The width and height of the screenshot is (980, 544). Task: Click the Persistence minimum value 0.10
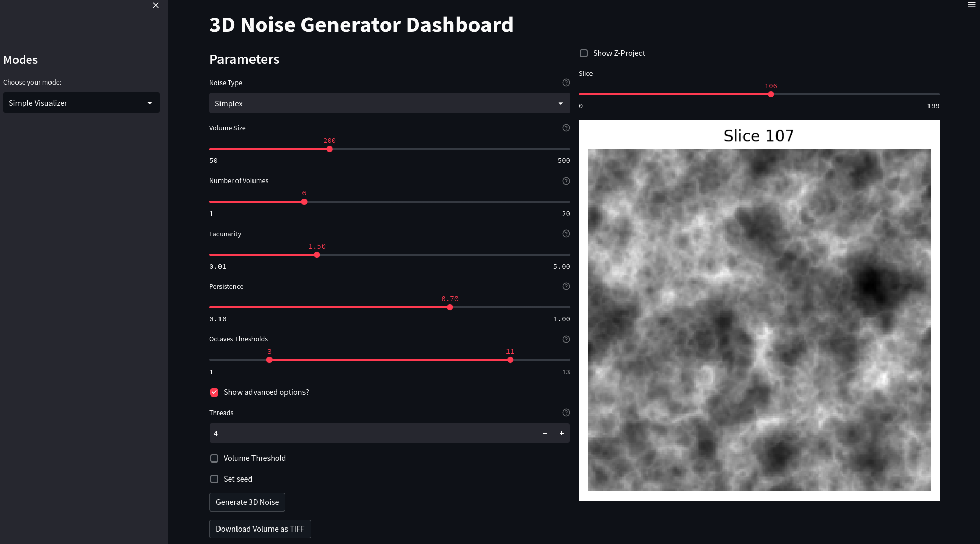[218, 319]
